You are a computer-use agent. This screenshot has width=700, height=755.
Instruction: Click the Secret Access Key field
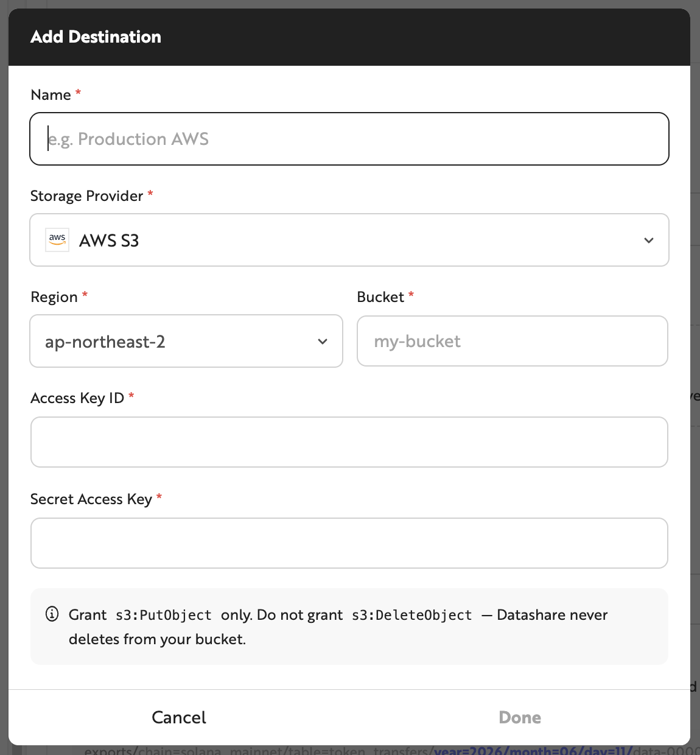(349, 543)
